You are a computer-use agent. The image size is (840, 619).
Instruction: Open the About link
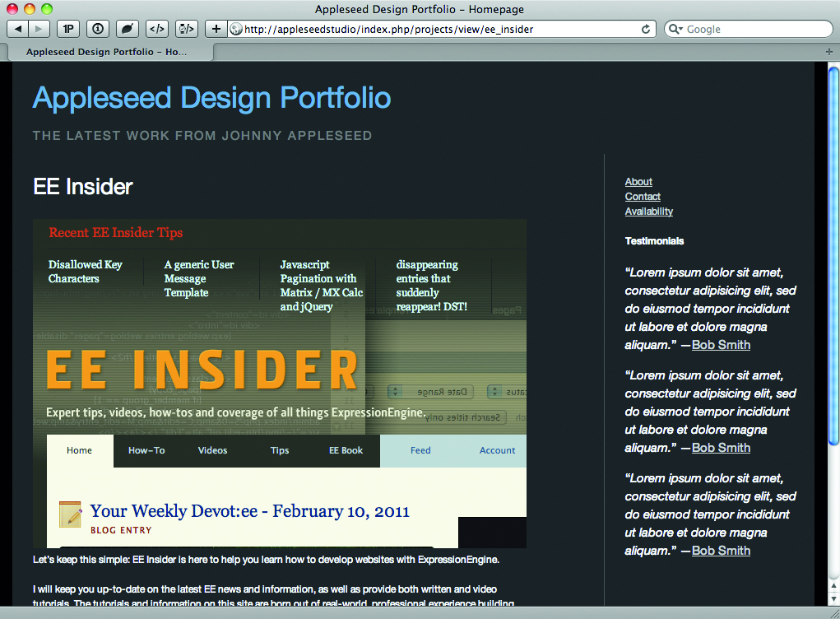tap(638, 182)
